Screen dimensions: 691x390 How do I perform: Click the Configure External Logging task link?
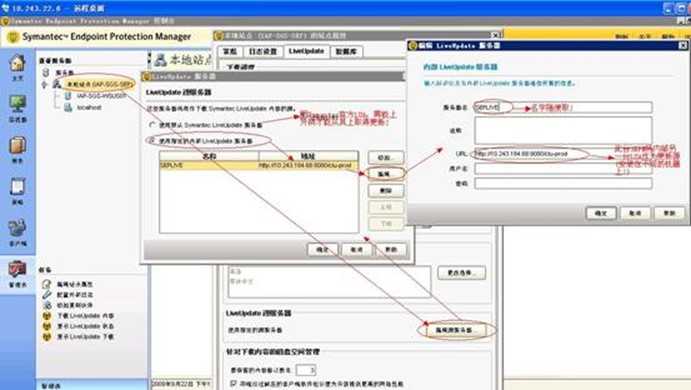[74, 295]
